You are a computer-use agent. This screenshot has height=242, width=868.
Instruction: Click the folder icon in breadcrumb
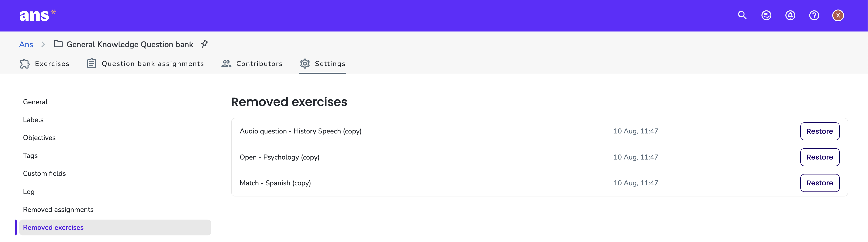click(x=58, y=44)
